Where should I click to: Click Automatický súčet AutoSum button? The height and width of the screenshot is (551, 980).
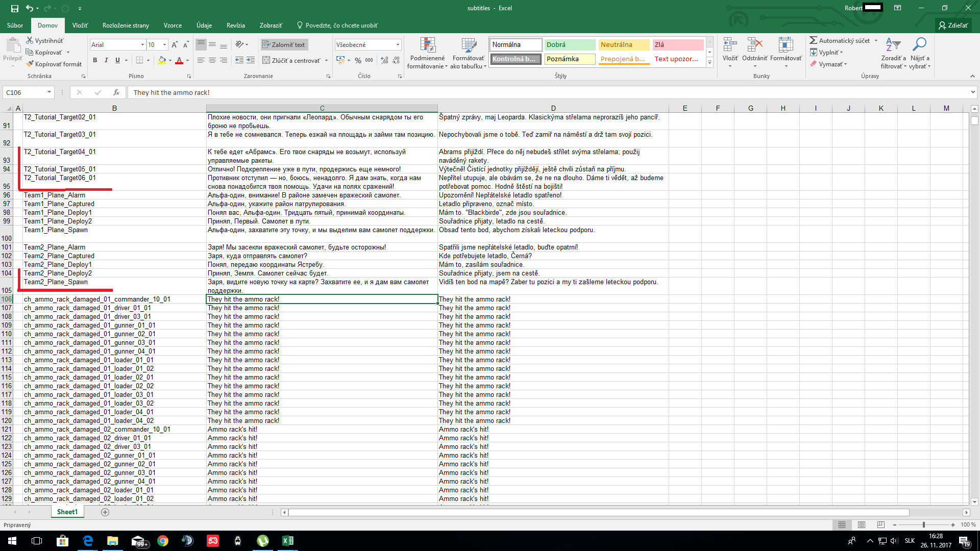(x=840, y=41)
